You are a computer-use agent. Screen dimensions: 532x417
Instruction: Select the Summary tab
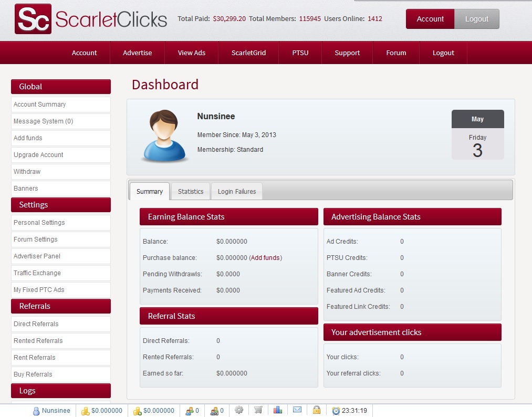coord(150,191)
